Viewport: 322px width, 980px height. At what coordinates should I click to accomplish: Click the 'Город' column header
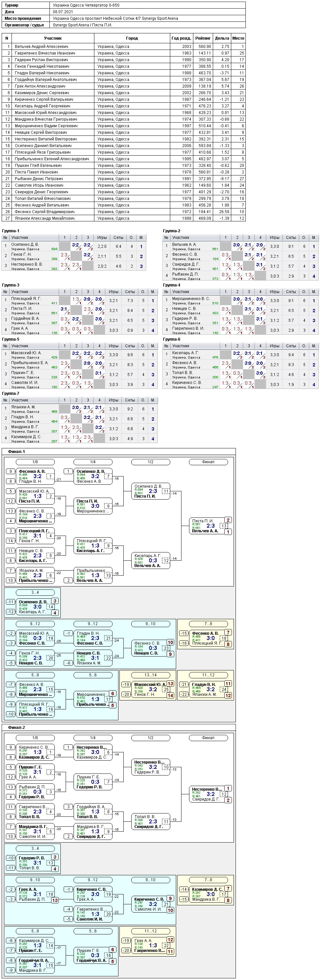tap(132, 38)
